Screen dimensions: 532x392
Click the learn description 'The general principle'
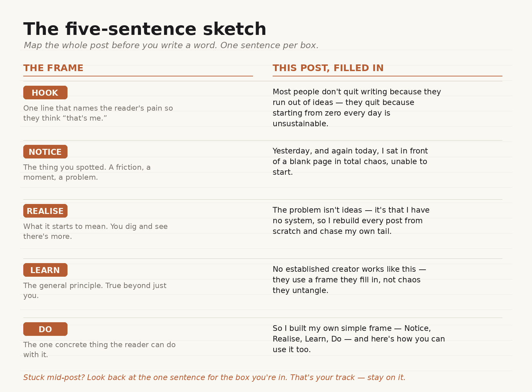[95, 291]
